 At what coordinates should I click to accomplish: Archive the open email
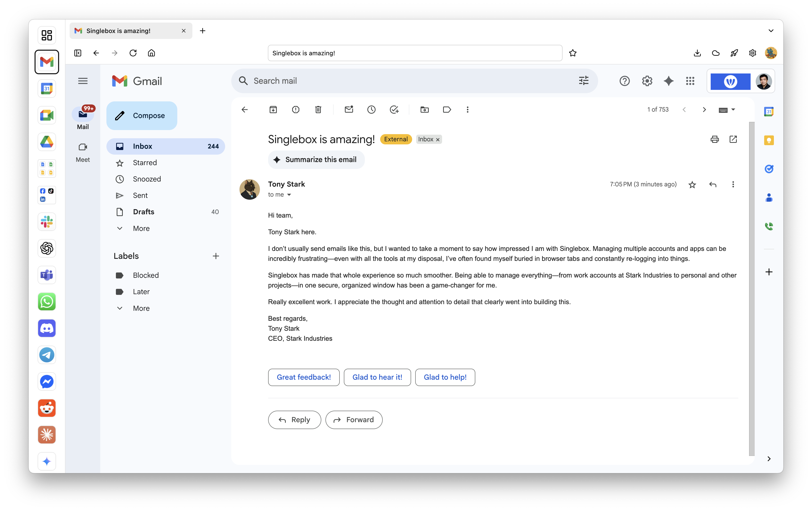point(273,109)
